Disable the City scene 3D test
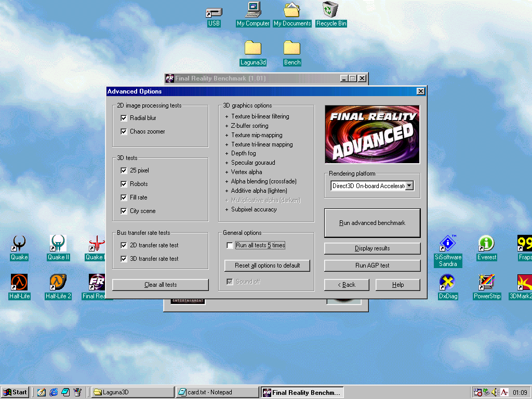 (x=124, y=211)
